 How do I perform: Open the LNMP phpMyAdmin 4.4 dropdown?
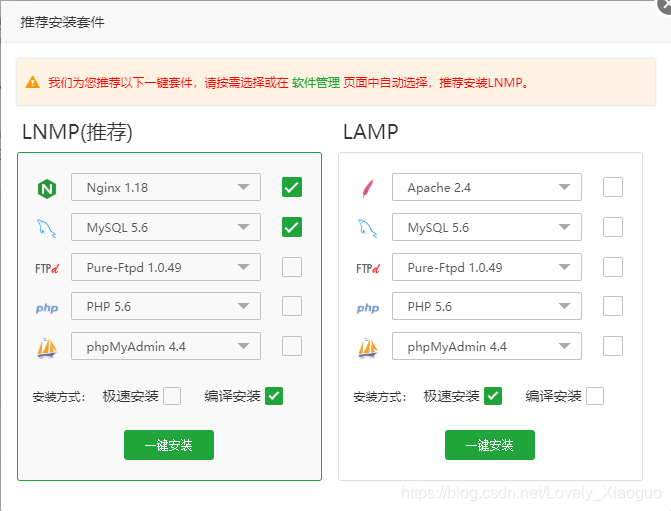point(166,346)
